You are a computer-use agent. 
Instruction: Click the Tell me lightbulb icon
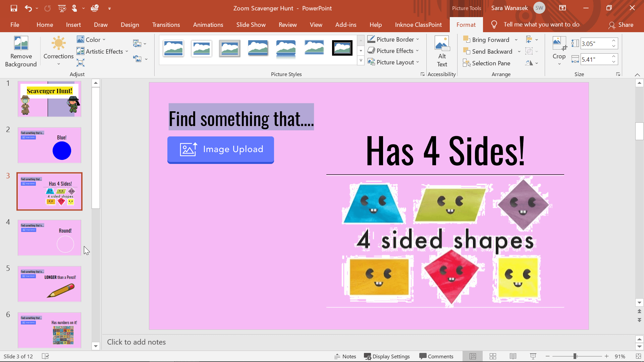pyautogui.click(x=494, y=24)
